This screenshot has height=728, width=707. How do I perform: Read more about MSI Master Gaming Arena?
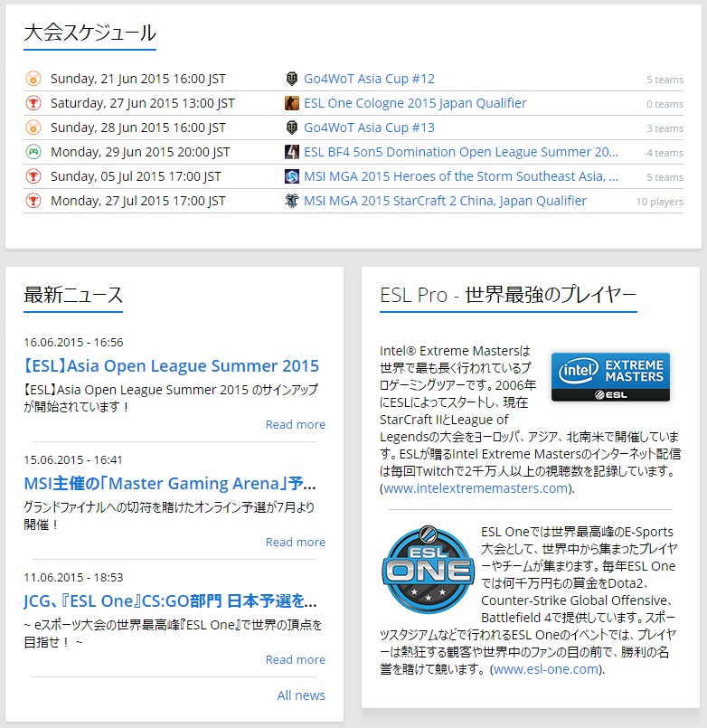click(x=296, y=542)
